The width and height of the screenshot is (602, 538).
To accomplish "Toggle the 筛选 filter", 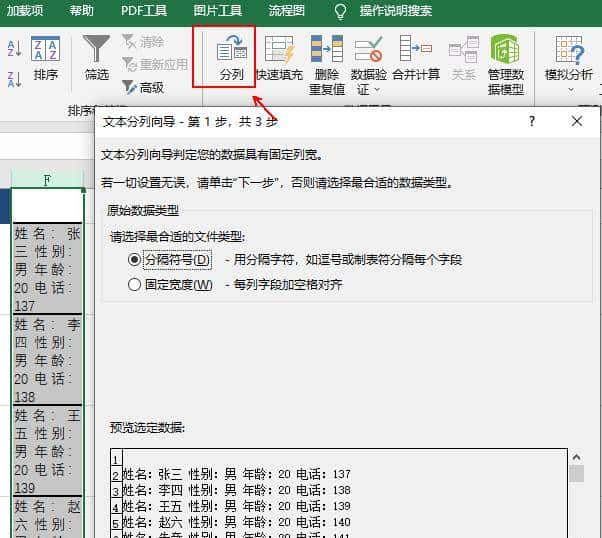I will tap(96, 58).
